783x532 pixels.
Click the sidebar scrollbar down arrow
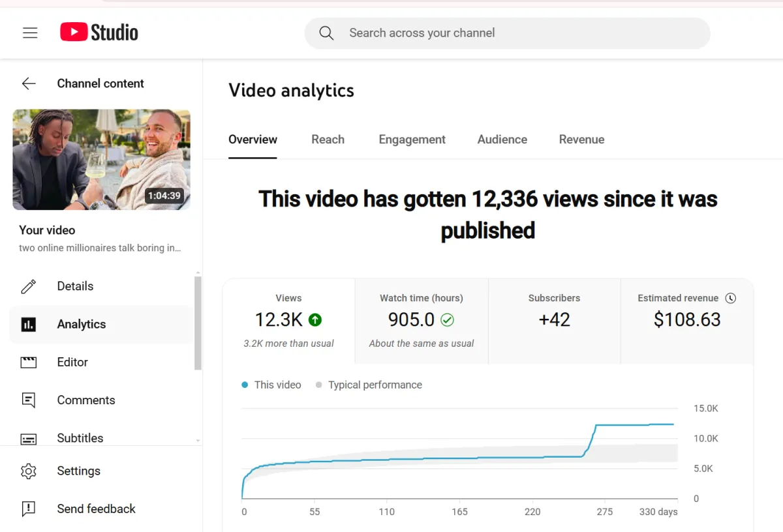tap(198, 441)
